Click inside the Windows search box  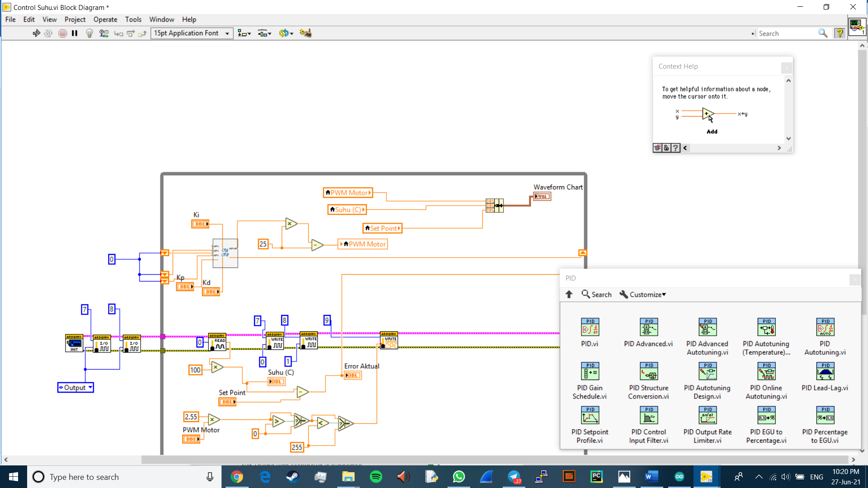[x=113, y=477]
